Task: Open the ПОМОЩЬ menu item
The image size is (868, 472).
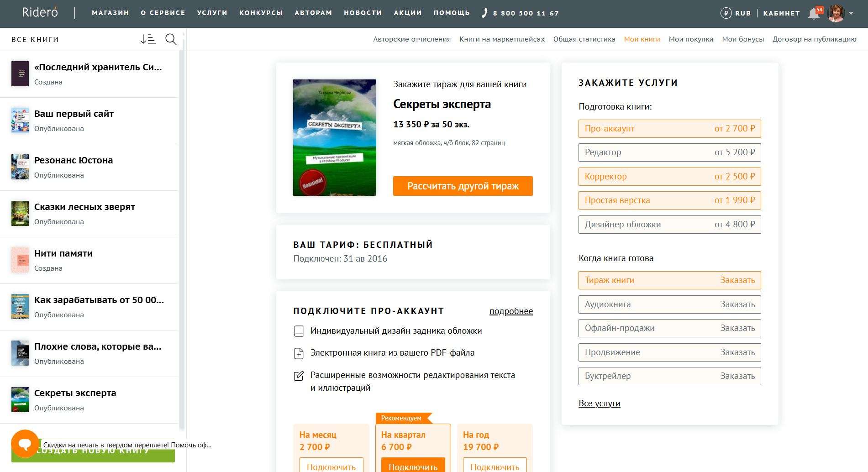Action: pyautogui.click(x=452, y=13)
